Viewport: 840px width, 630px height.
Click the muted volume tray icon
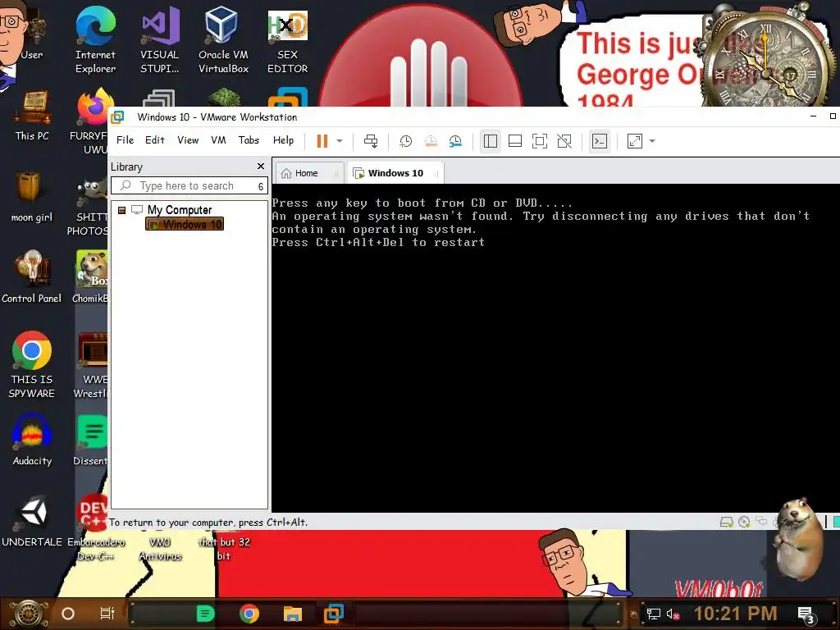pyautogui.click(x=673, y=614)
